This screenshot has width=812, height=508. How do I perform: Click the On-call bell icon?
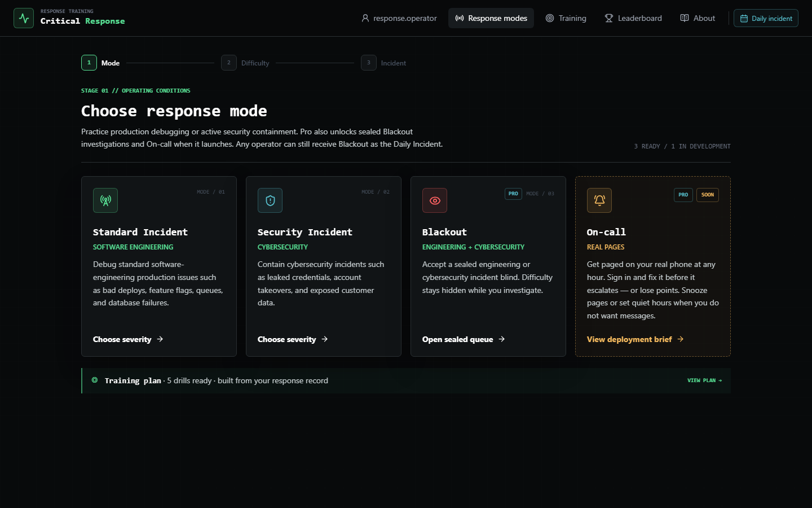tap(599, 200)
